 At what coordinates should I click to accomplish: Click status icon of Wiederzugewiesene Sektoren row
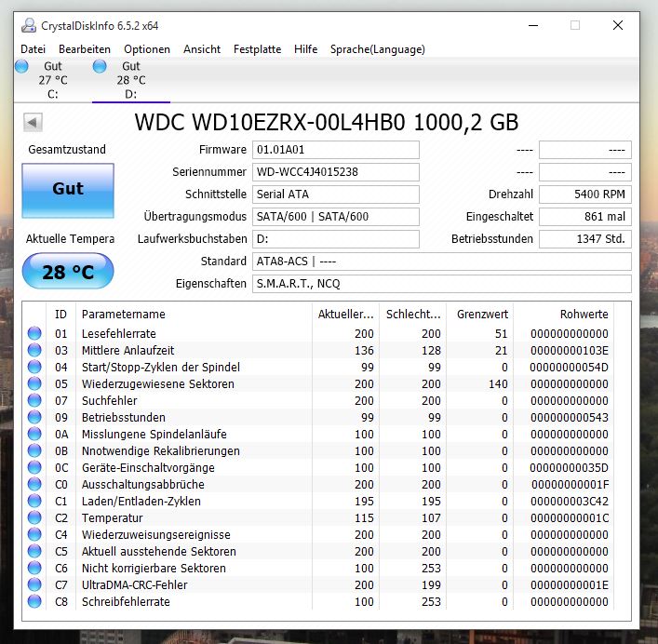pyautogui.click(x=34, y=383)
